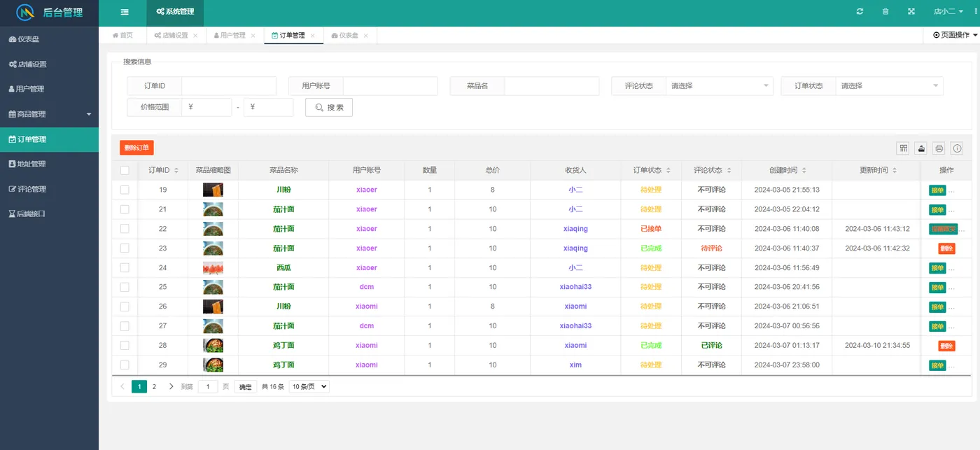
Task: Open the 订单状态 dropdown
Action: pyautogui.click(x=889, y=86)
